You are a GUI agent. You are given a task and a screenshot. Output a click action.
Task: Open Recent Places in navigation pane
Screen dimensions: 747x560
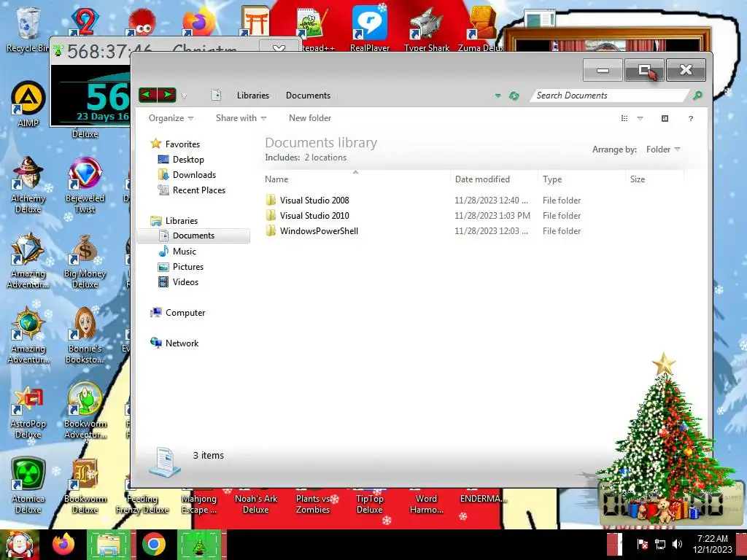(x=198, y=190)
